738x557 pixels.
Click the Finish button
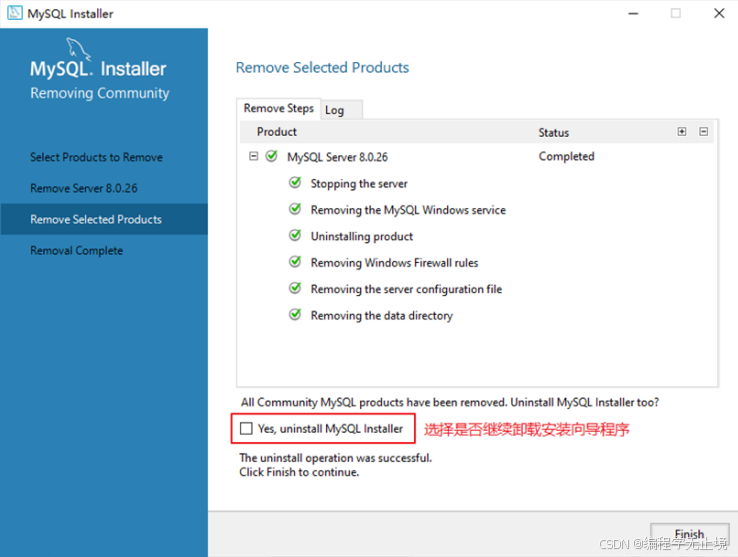point(690,534)
